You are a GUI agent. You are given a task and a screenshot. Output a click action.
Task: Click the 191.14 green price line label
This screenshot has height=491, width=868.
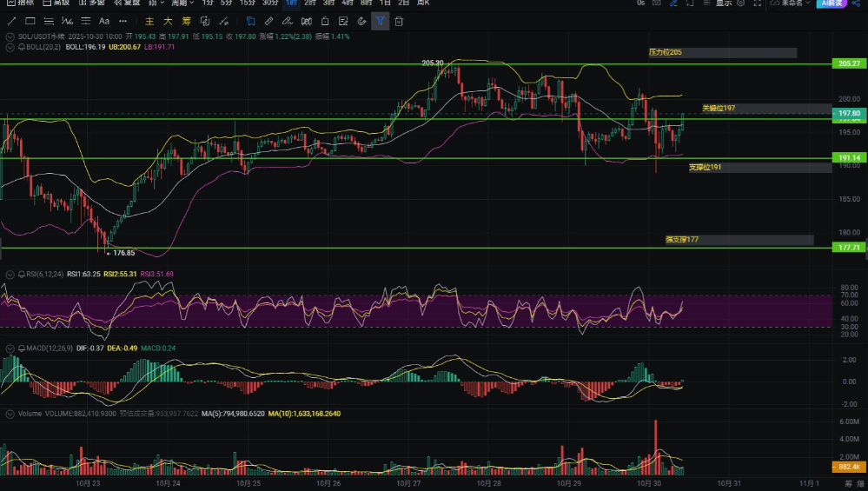coord(848,158)
